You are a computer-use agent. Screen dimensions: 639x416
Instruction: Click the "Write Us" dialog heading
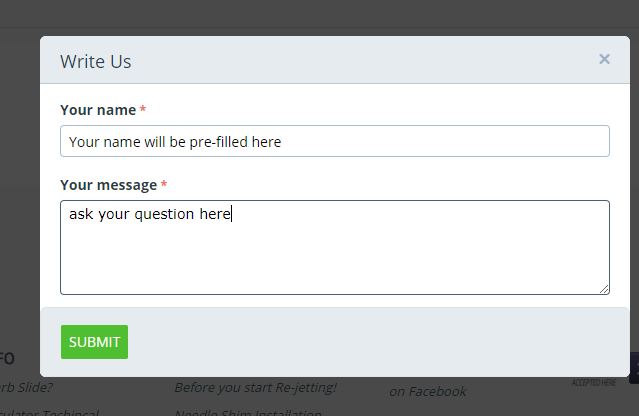coord(96,62)
